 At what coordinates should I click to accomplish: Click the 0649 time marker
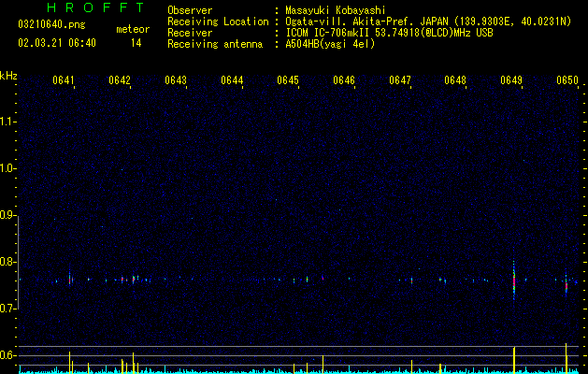(511, 80)
